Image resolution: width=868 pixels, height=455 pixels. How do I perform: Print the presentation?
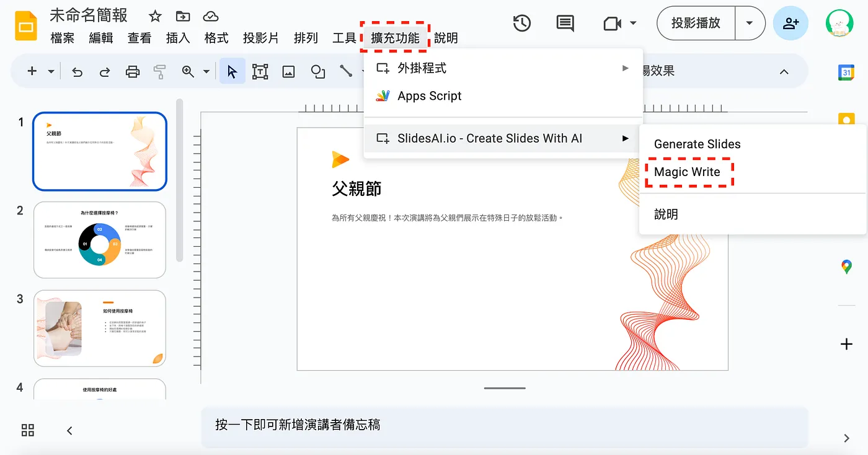(133, 72)
